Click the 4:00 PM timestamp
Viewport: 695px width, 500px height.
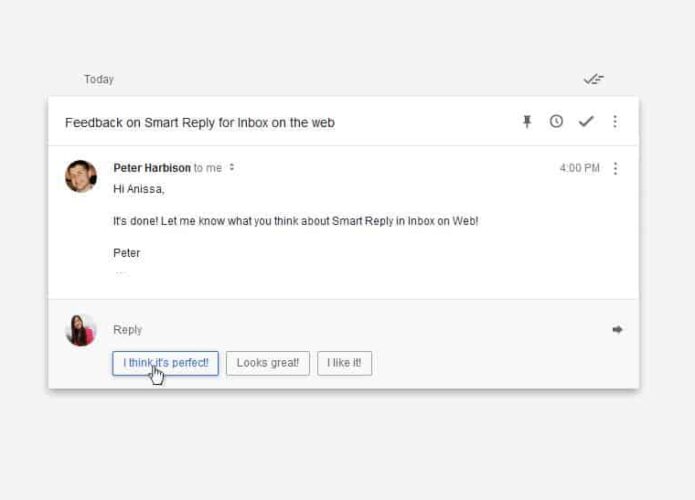[x=580, y=168]
